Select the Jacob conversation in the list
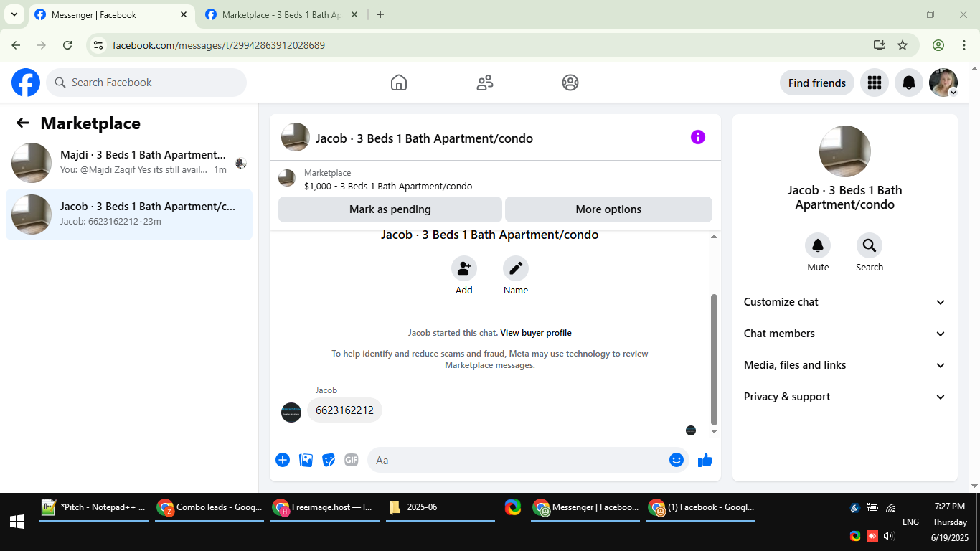 click(x=129, y=215)
